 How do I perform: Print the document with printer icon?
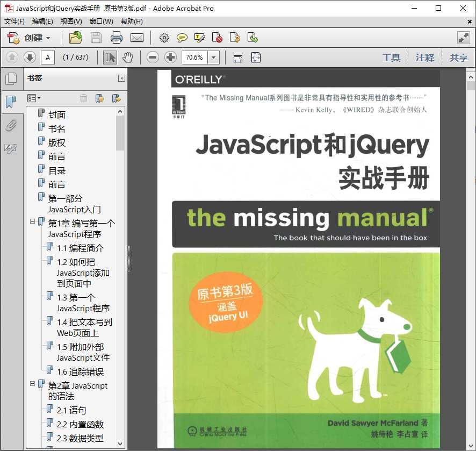click(x=116, y=38)
